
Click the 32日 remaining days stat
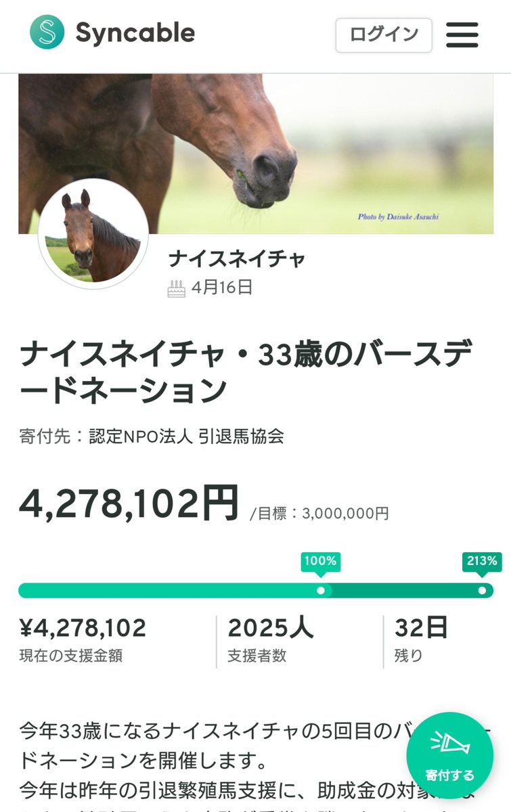click(421, 629)
